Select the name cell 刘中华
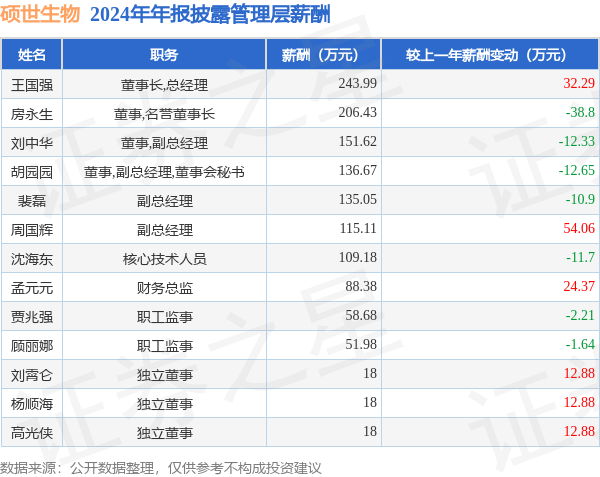Image resolution: width=600 pixels, height=477 pixels. click(32, 143)
